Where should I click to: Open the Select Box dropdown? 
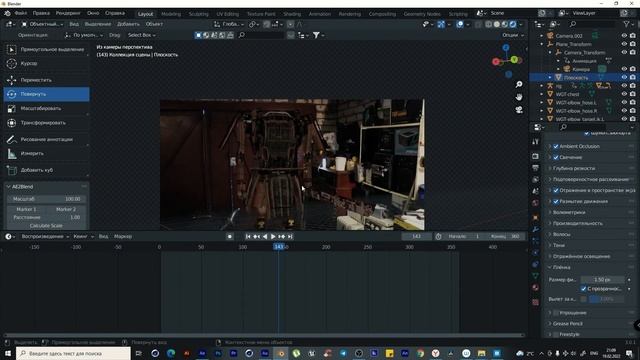click(142, 35)
